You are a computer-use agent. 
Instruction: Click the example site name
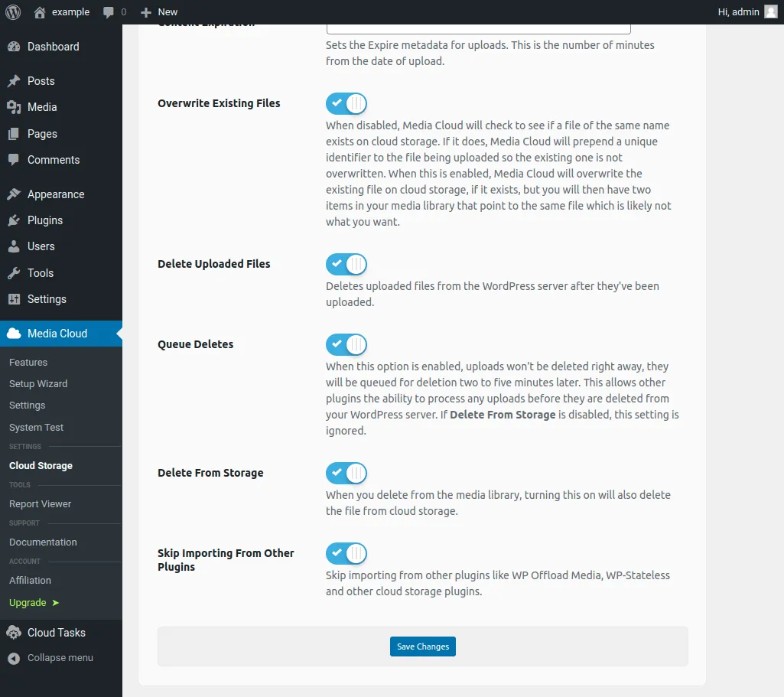[x=70, y=12]
